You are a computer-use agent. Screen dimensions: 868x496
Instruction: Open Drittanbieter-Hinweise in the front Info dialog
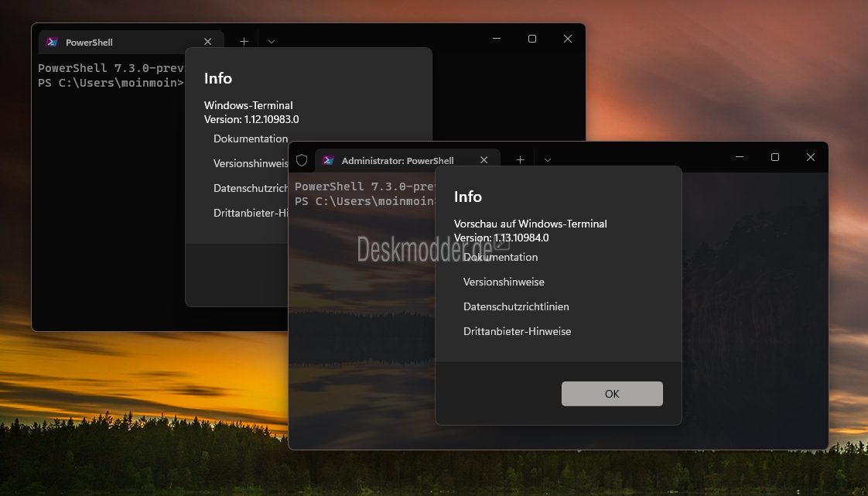point(517,331)
